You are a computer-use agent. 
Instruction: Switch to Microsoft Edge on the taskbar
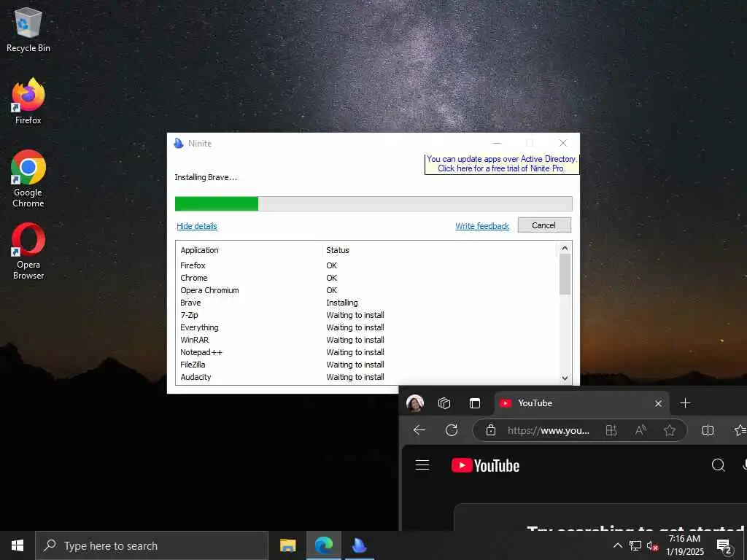tap(323, 545)
